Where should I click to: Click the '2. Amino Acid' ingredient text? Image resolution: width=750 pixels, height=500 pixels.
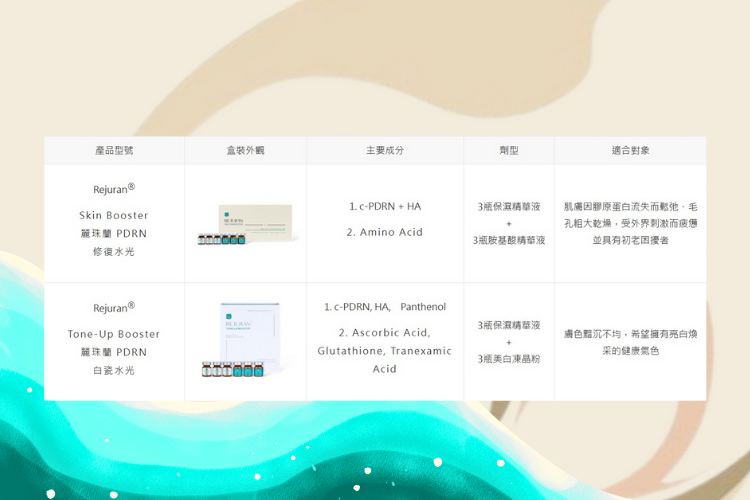[385, 232]
